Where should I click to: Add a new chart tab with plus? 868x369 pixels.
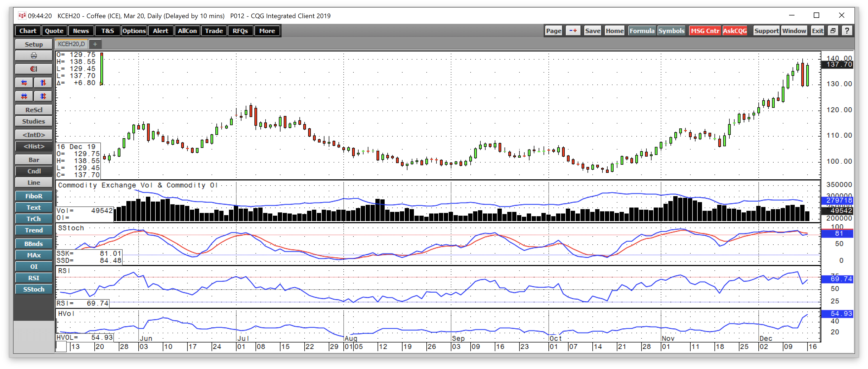click(95, 44)
